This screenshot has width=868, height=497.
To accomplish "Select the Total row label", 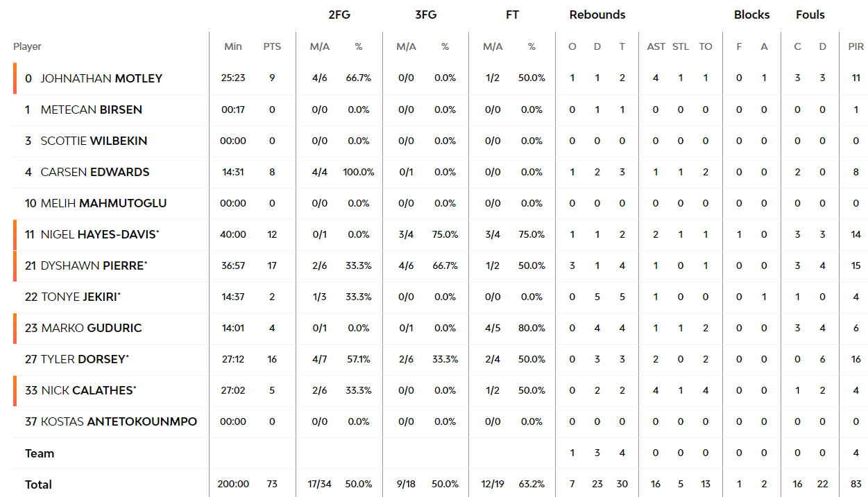I will [x=39, y=485].
